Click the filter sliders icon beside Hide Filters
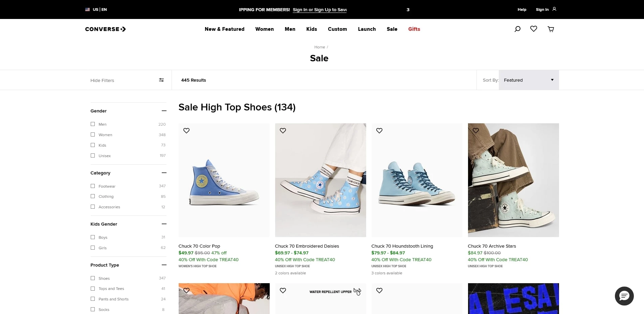Viewport: 644px width, 314px height. tap(161, 80)
